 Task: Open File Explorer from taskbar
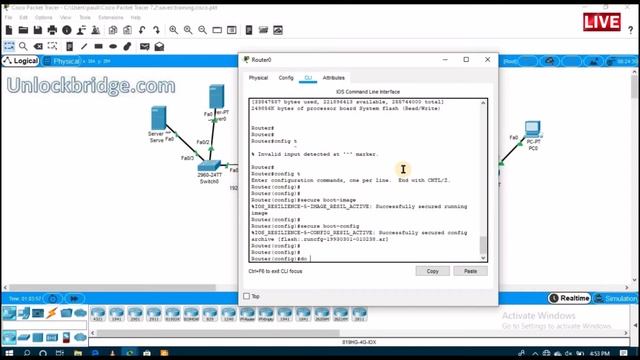[x=78, y=353]
